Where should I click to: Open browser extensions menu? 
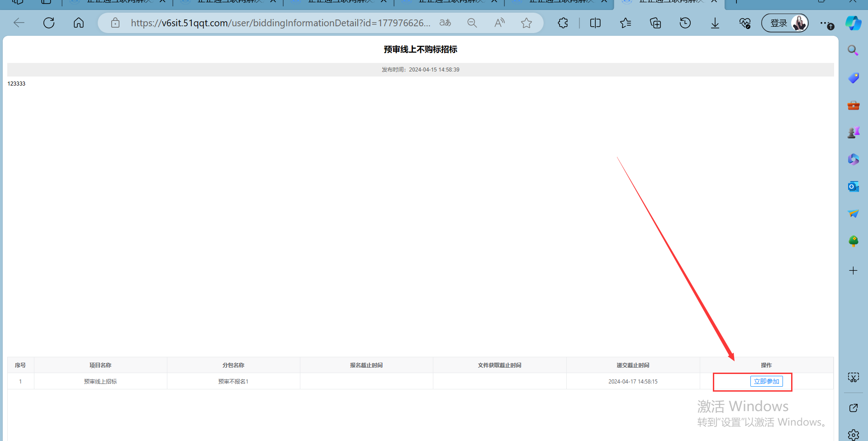(x=563, y=23)
